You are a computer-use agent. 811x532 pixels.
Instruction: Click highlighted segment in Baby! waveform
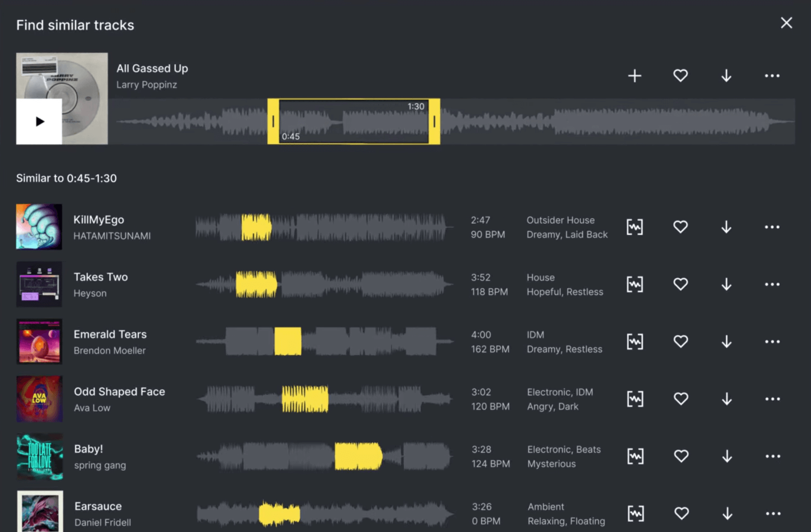(358, 456)
